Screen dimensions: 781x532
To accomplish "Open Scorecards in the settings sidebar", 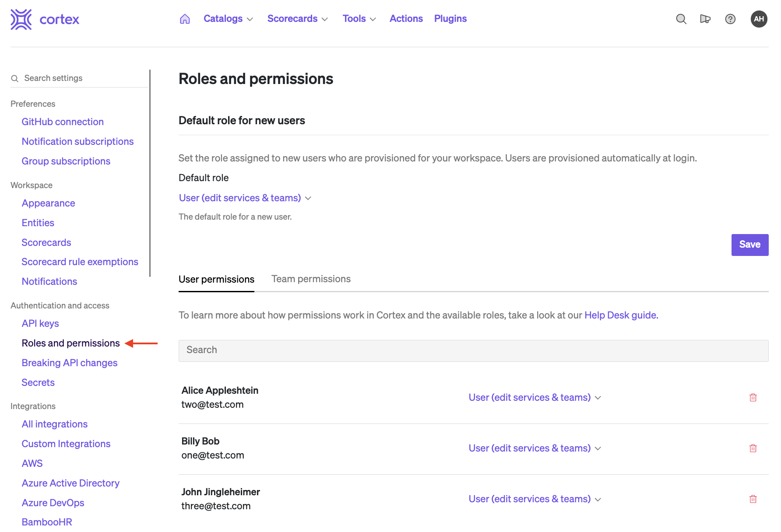I will [46, 242].
